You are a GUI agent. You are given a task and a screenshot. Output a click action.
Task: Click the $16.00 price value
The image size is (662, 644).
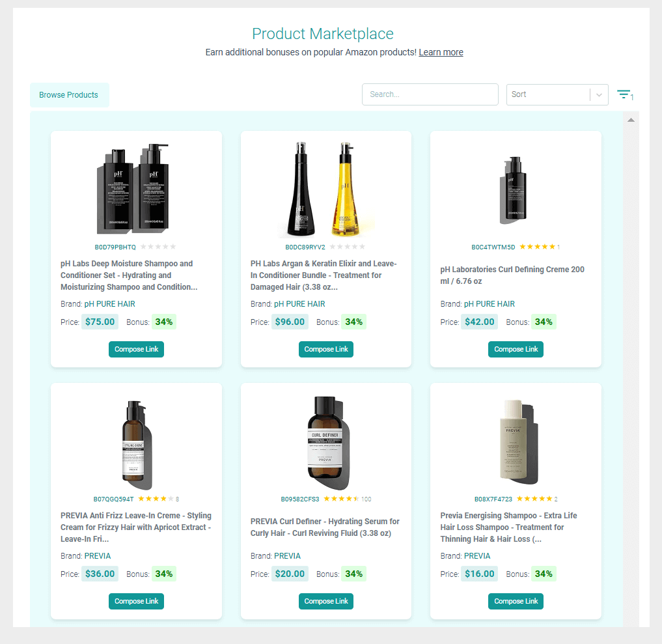[x=480, y=574]
